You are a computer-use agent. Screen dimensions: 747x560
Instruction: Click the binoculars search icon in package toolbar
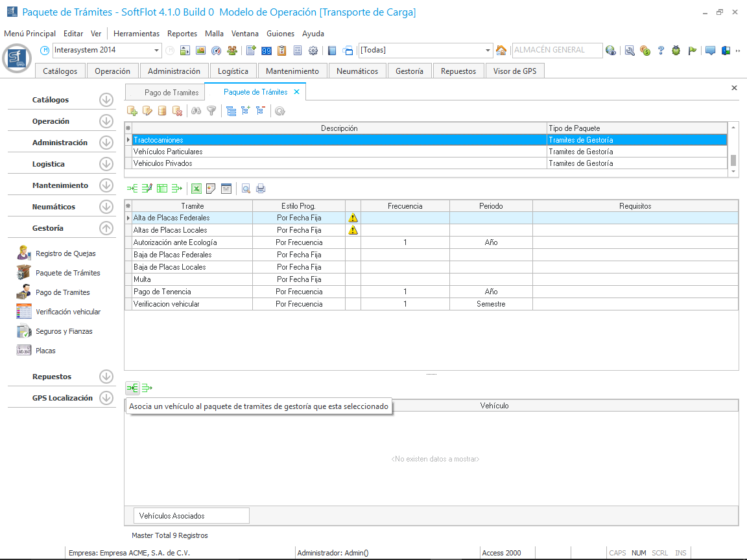coord(196,111)
